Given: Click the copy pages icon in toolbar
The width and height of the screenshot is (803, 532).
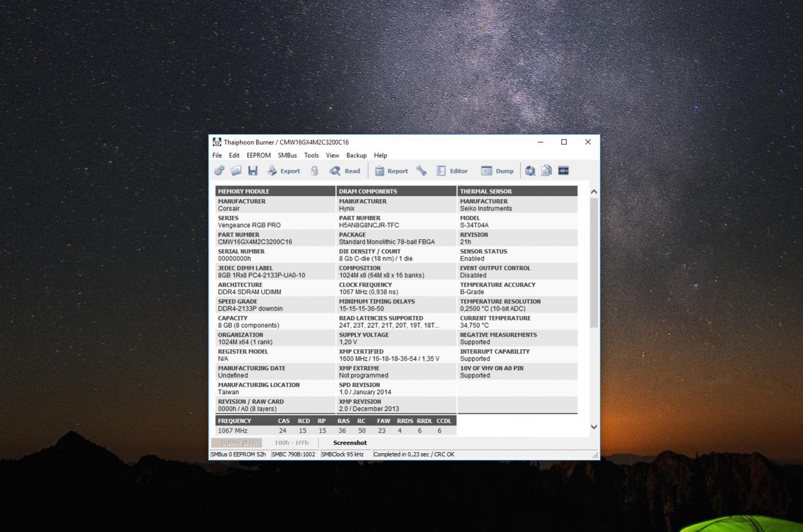Looking at the screenshot, I should click(x=546, y=171).
